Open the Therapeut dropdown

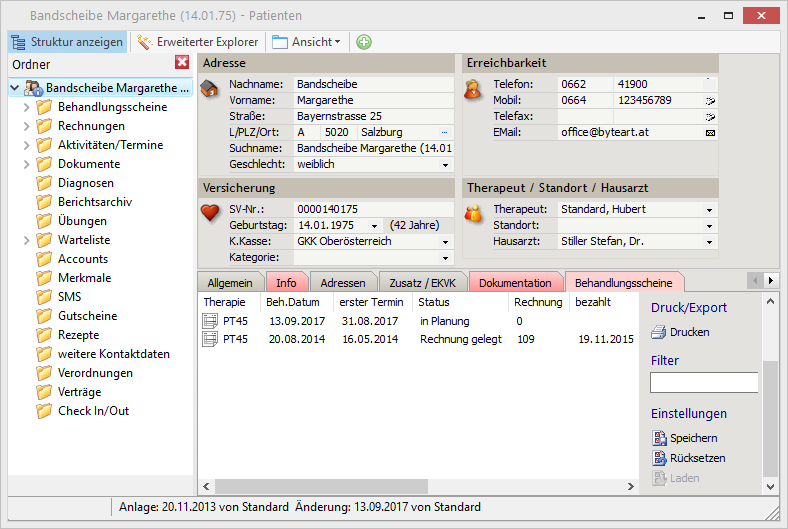pos(709,210)
